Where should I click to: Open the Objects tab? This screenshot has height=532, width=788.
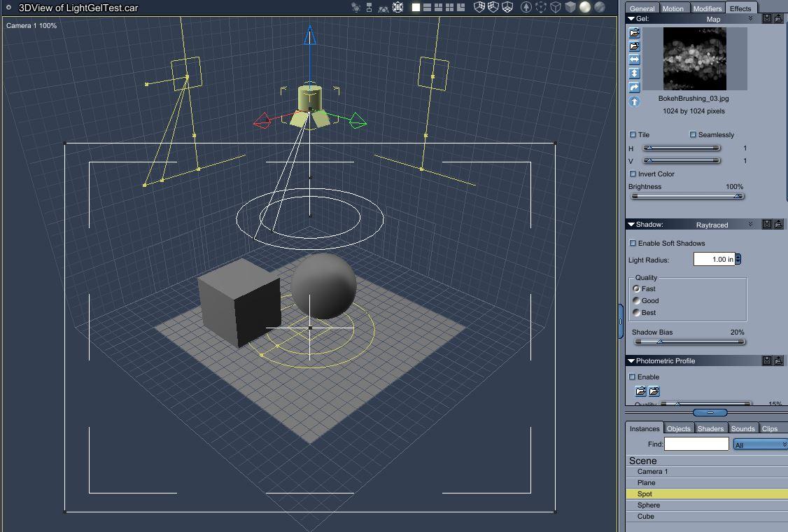[678, 428]
